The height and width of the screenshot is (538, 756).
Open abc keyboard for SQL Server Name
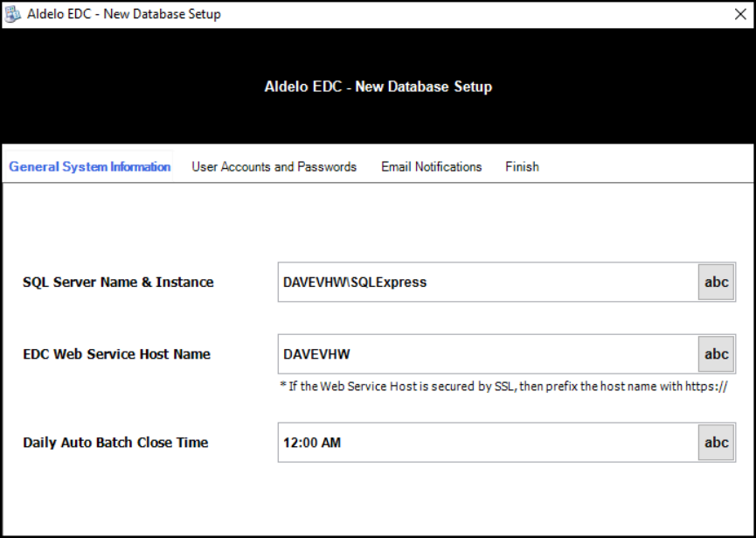tap(717, 283)
